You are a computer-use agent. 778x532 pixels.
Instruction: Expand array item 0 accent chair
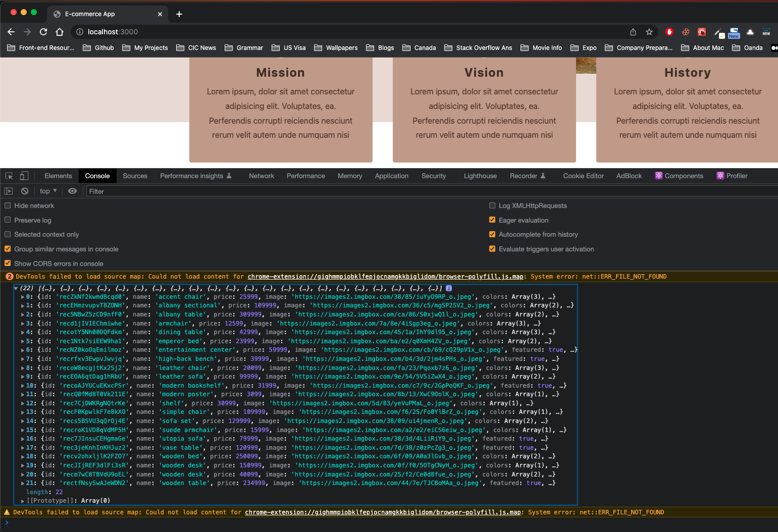pos(23,297)
